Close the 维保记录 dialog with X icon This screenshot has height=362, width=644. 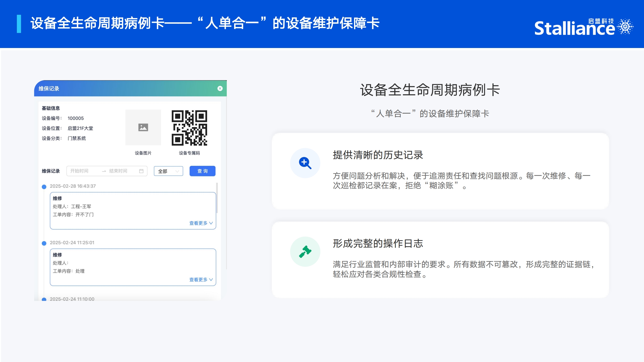point(220,88)
